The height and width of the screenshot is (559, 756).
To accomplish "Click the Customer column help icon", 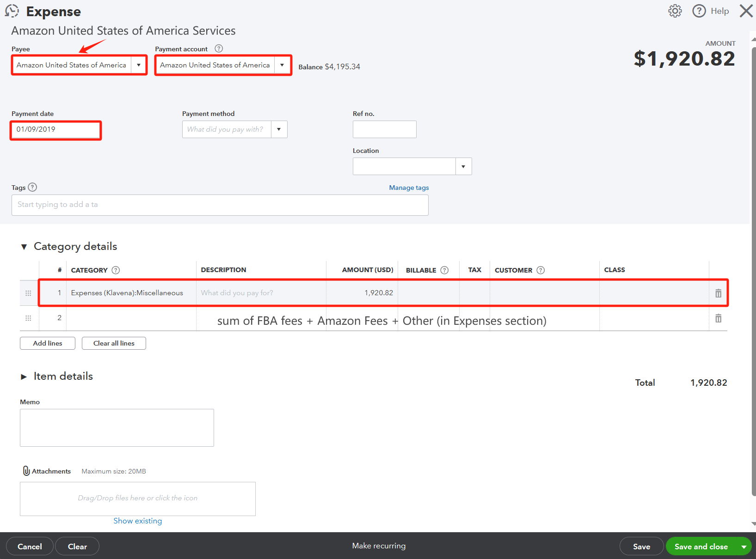I will tap(541, 270).
